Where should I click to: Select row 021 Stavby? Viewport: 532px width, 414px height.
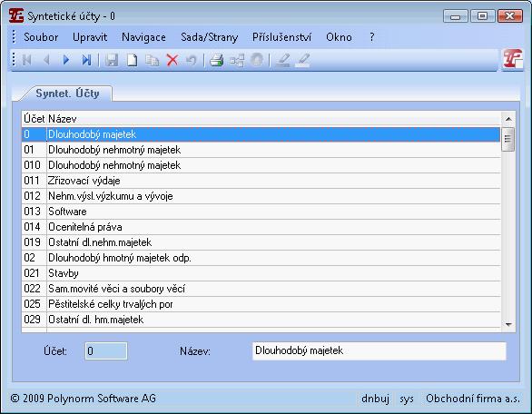click(261, 273)
